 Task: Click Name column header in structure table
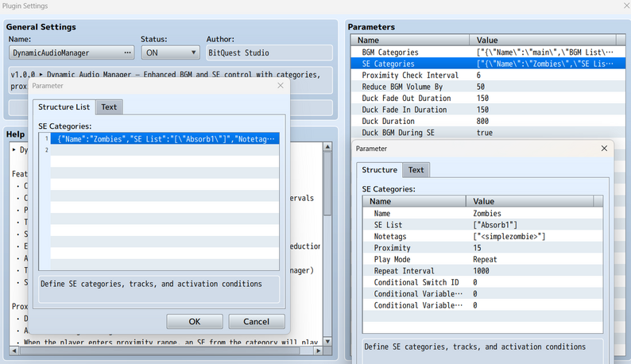[x=414, y=201]
